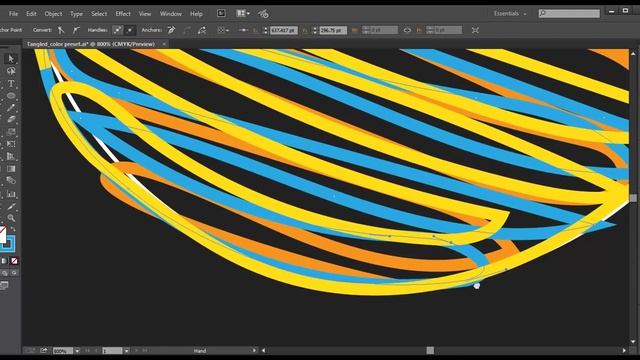The height and width of the screenshot is (360, 640).
Task: Select the Tangled_color document tab
Action: coord(91,44)
